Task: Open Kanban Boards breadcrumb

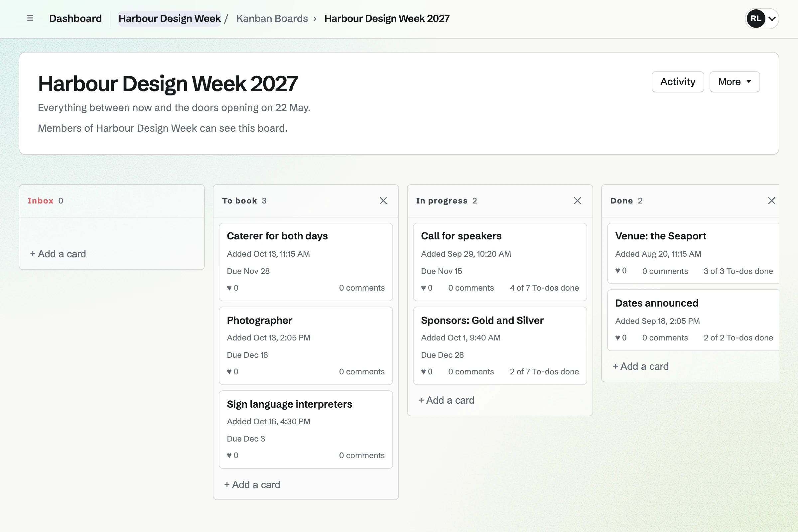Action: [272, 18]
